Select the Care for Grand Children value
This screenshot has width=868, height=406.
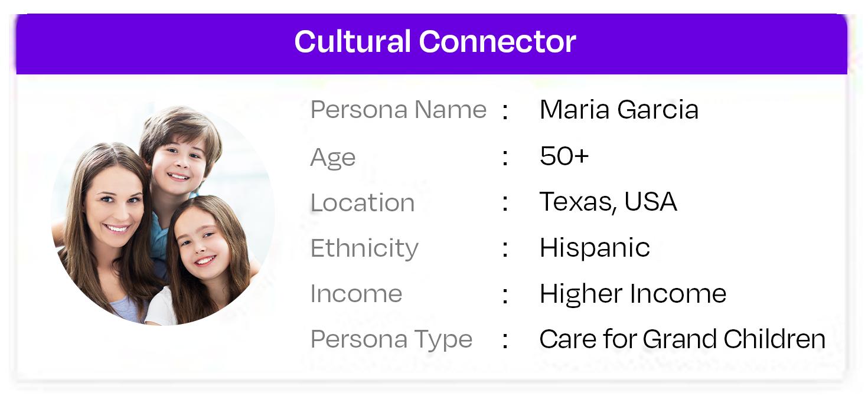pyautogui.click(x=682, y=339)
